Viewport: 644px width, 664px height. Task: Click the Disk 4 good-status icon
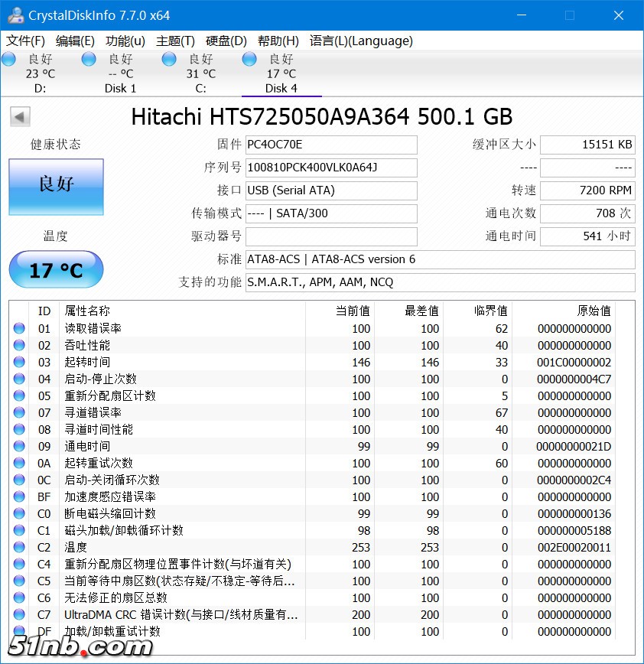coord(249,58)
